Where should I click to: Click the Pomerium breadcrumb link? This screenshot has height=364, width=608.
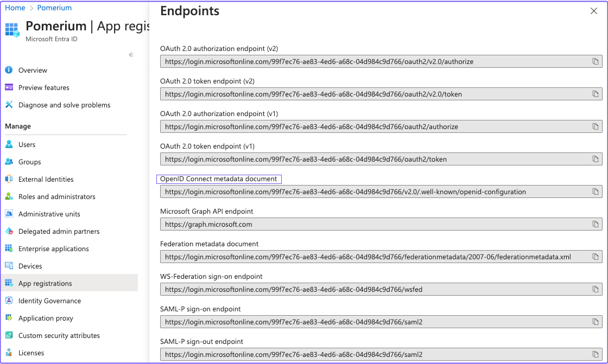(54, 8)
